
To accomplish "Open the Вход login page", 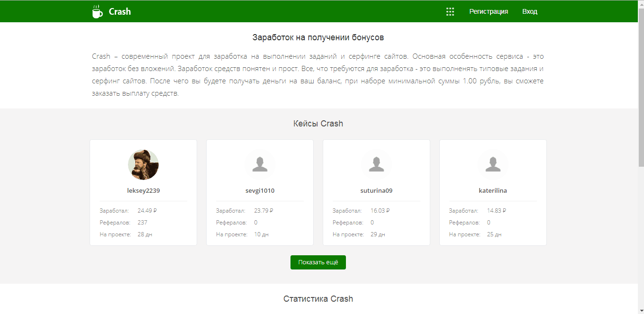I will coord(529,11).
